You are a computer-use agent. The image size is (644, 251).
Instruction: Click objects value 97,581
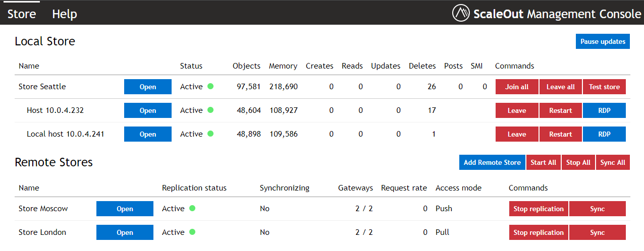click(x=249, y=87)
